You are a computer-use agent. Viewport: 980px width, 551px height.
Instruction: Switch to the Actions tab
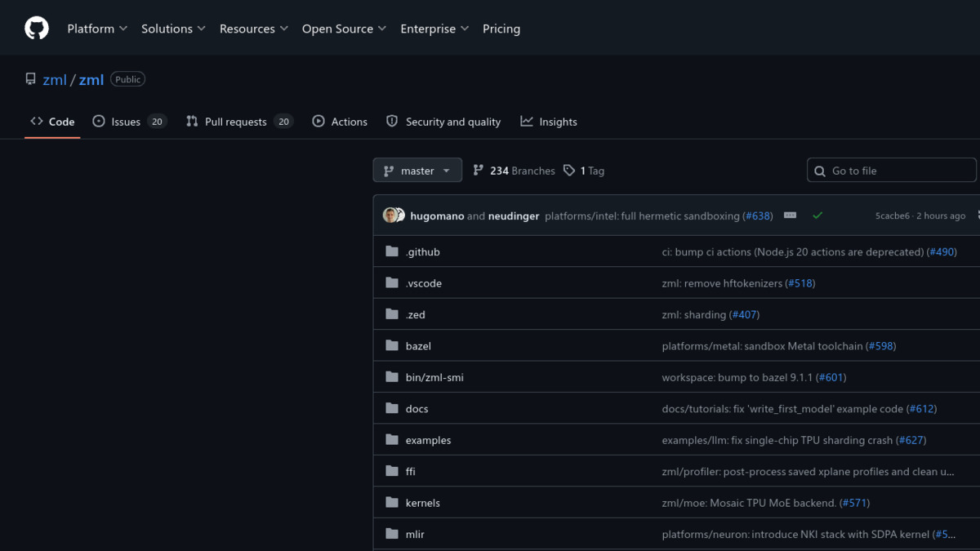(x=340, y=122)
